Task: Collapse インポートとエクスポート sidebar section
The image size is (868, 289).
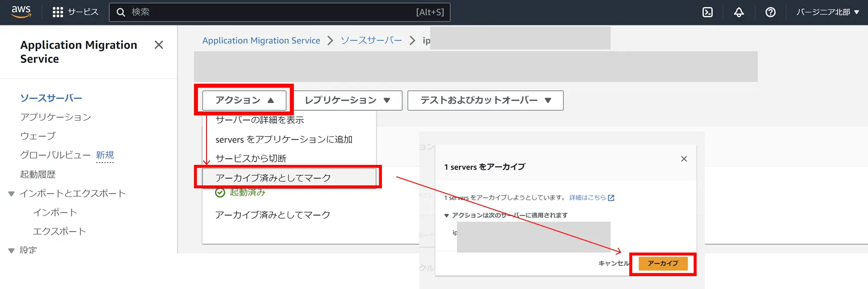Action: click(x=11, y=194)
